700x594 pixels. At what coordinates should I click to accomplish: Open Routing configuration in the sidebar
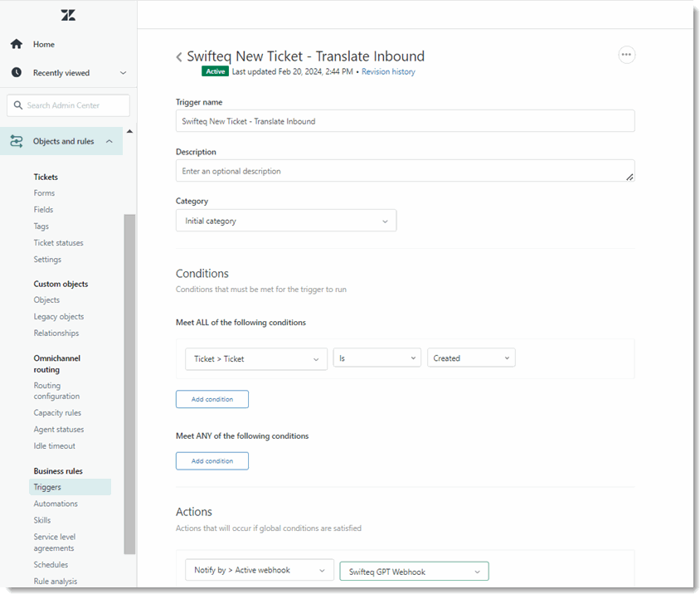56,391
